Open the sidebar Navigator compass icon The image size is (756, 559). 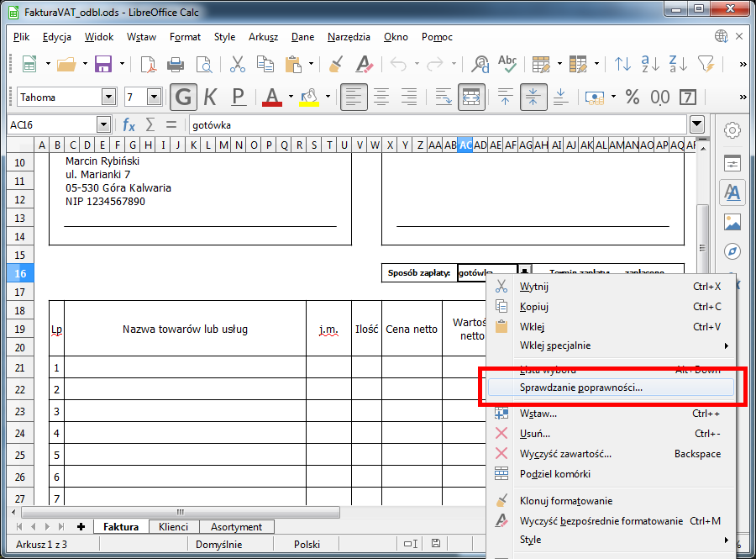click(x=732, y=251)
